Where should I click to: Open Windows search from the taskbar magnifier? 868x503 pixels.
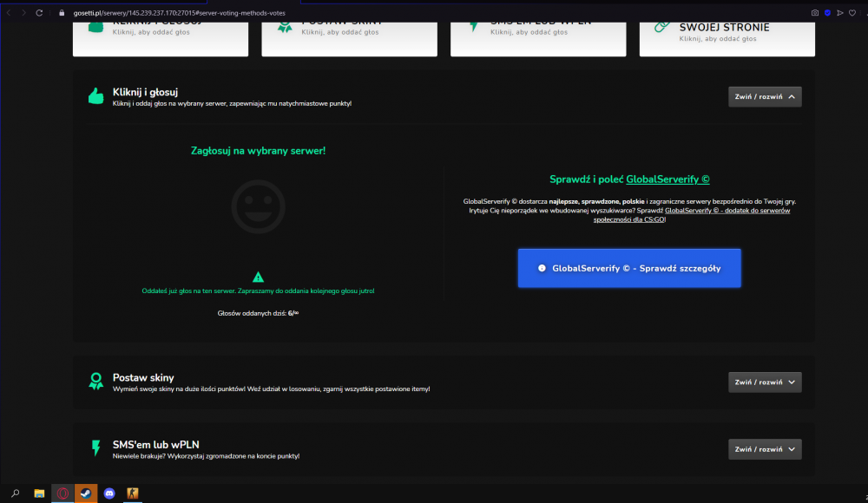pos(16,493)
